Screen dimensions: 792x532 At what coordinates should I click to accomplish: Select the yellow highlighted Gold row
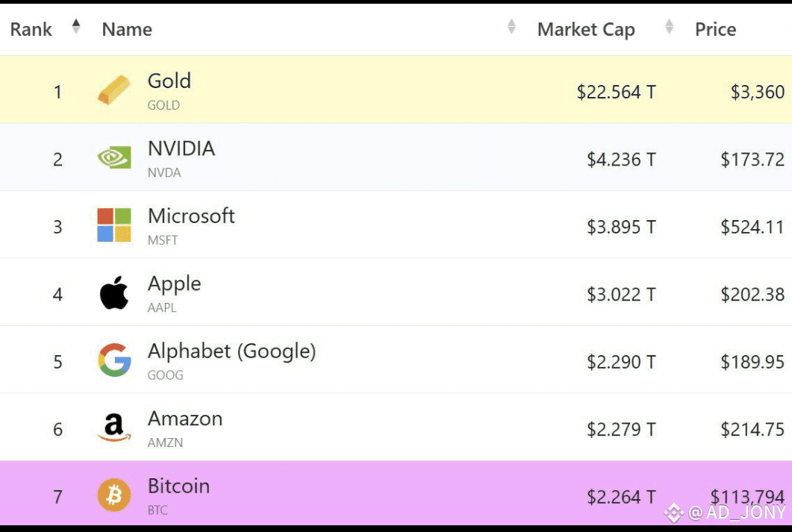[396, 90]
